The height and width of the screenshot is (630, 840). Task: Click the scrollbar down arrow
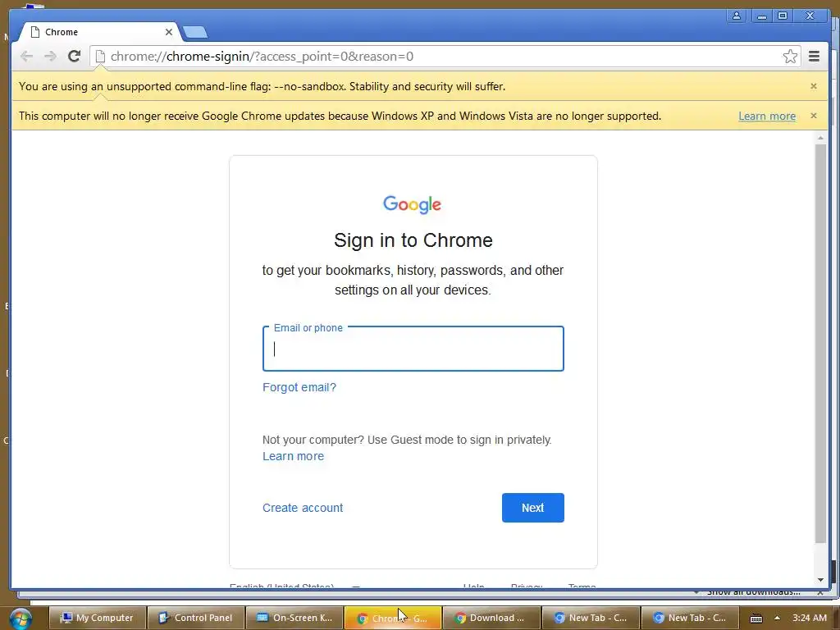coord(820,580)
